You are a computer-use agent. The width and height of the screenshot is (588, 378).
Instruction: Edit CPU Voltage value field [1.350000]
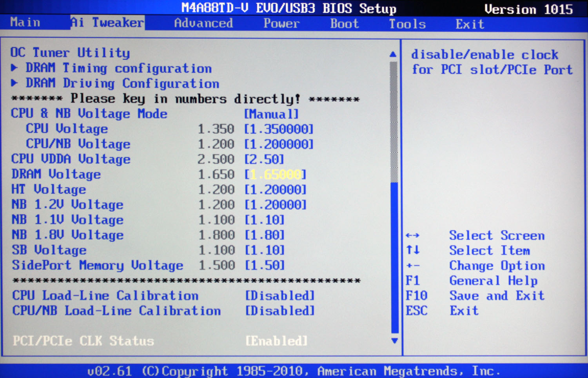(x=279, y=129)
